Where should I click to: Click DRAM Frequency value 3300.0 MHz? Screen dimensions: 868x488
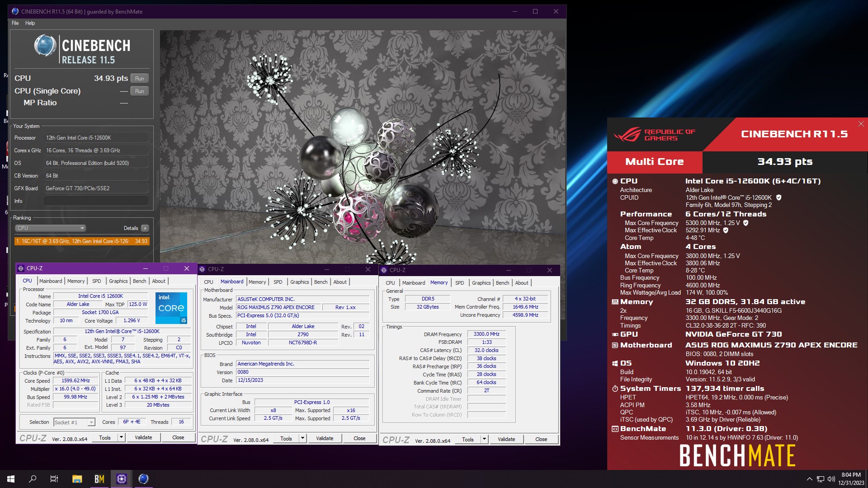[486, 334]
